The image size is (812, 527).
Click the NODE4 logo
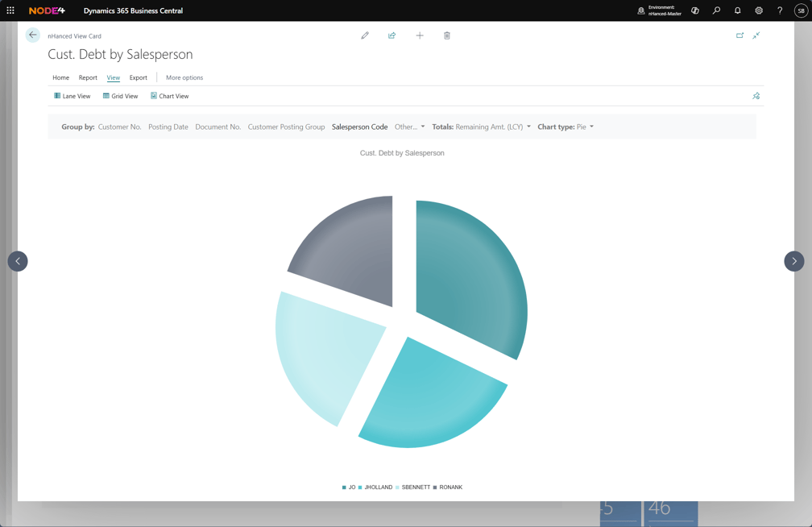point(47,10)
